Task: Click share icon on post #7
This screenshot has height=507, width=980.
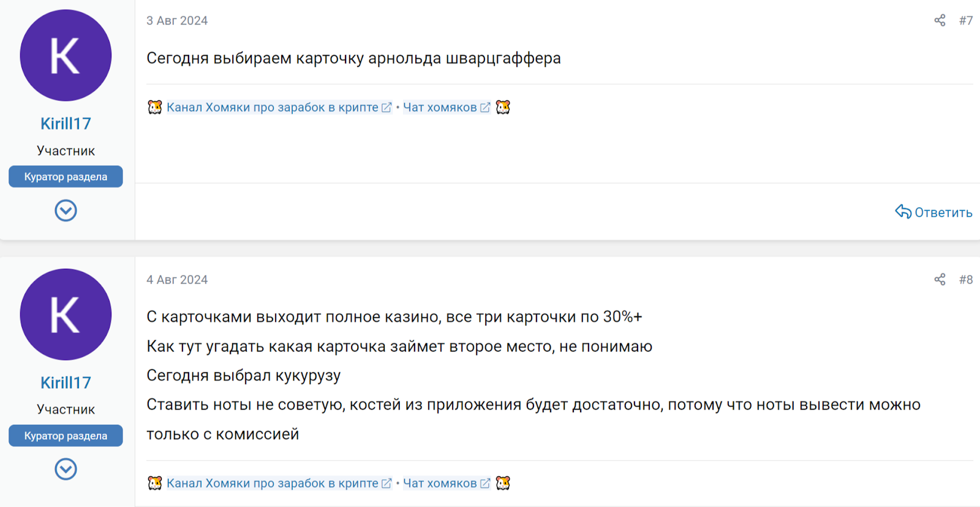Action: click(940, 21)
